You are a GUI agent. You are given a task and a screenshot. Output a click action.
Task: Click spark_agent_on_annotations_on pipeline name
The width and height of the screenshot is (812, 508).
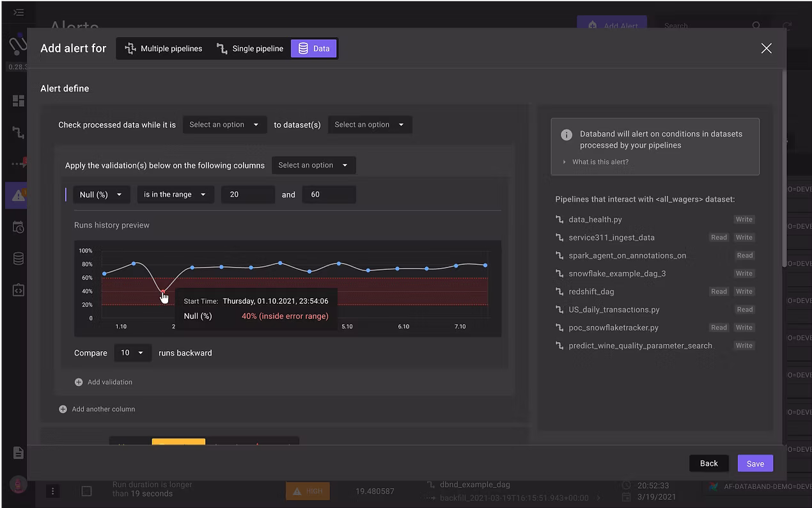(x=627, y=255)
